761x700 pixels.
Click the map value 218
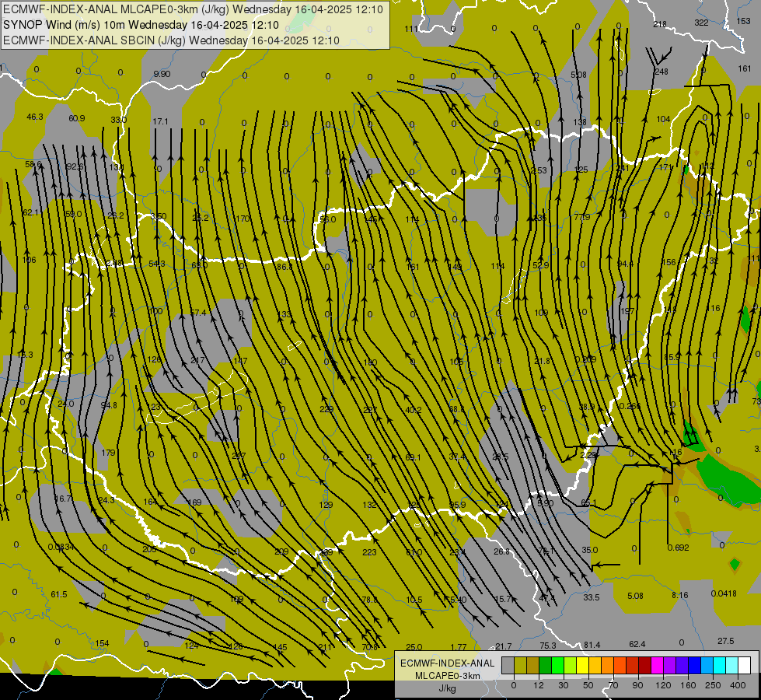(660, 24)
